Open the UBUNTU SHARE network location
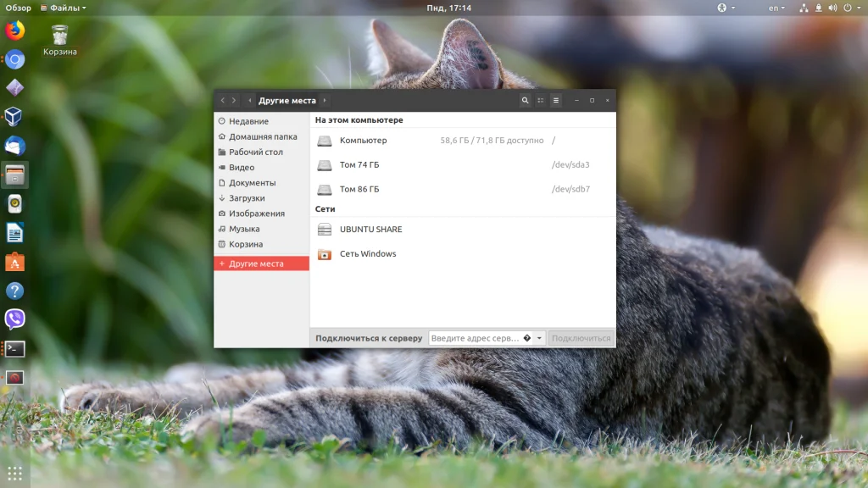 click(463, 229)
